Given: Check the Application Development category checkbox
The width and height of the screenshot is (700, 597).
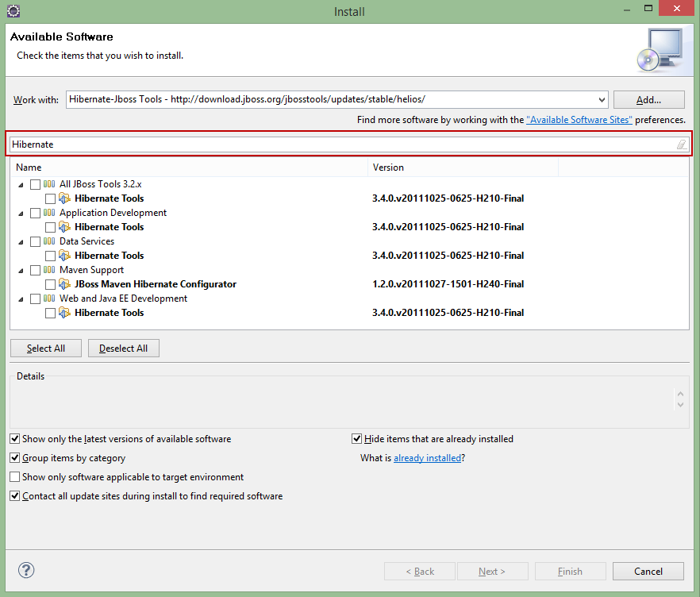Looking at the screenshot, I should pos(35,213).
